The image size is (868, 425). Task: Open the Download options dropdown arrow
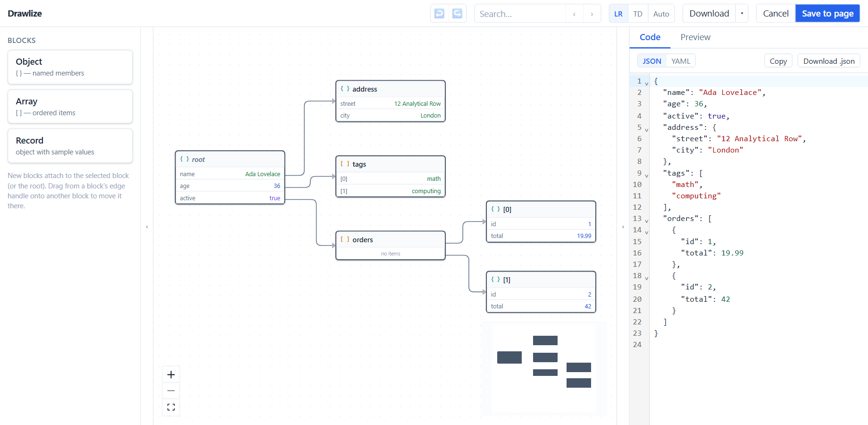pyautogui.click(x=742, y=14)
